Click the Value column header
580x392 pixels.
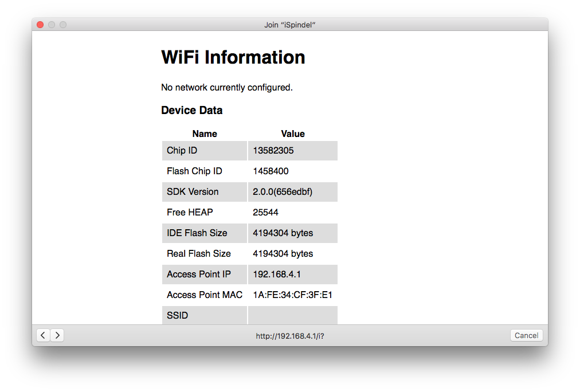pyautogui.click(x=292, y=134)
